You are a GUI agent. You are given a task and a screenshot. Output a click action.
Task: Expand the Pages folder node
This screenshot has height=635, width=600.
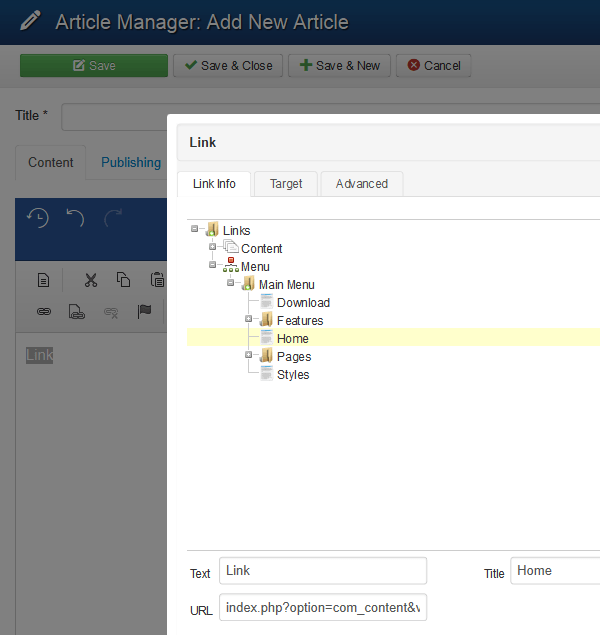pyautogui.click(x=249, y=355)
